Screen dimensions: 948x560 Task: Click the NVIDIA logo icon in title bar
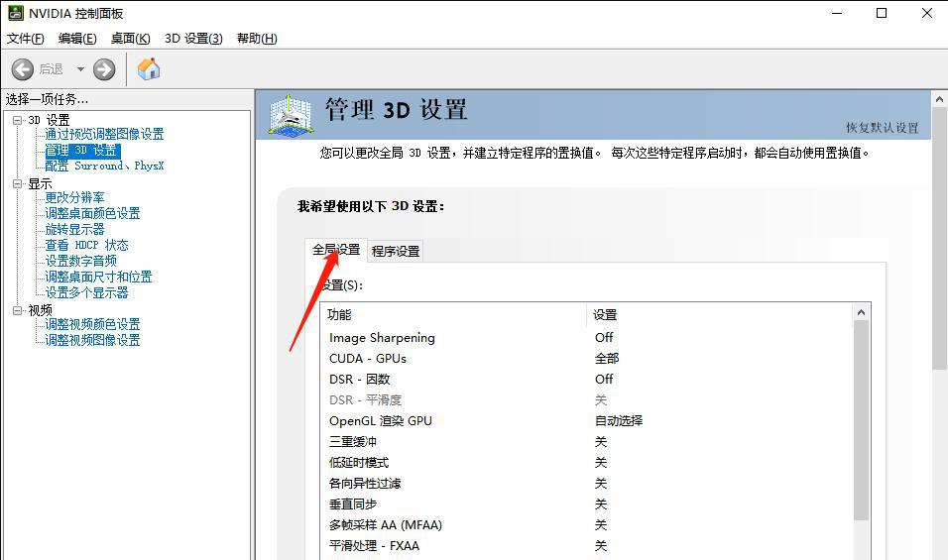[16, 13]
